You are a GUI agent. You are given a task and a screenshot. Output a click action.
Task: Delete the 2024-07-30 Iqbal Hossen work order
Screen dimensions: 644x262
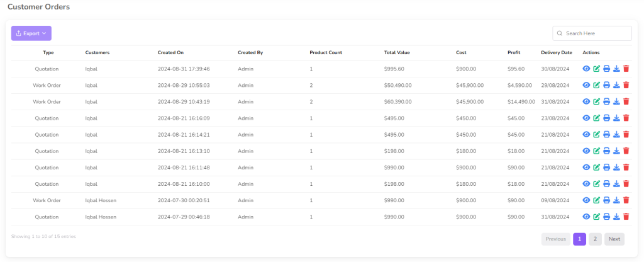tap(626, 200)
